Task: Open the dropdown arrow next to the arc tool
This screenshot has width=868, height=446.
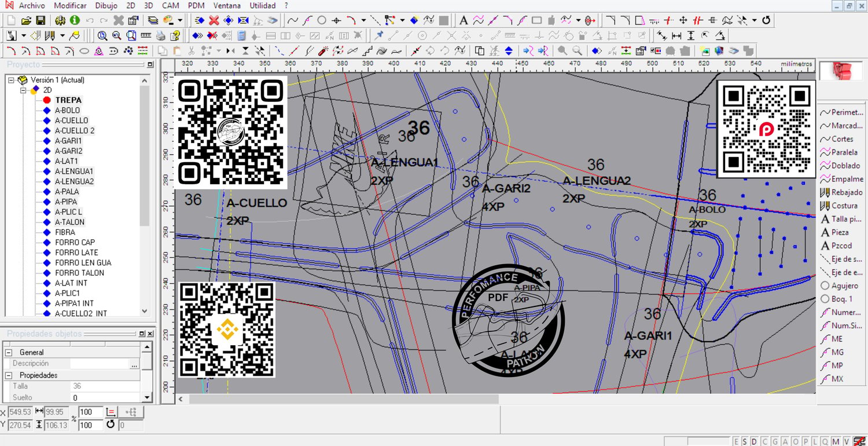Action: [x=363, y=20]
